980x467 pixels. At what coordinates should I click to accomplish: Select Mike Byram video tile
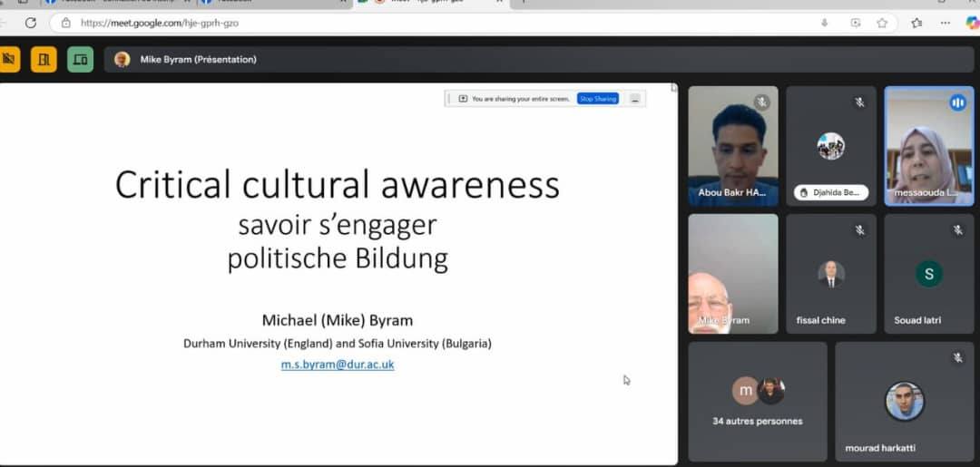733,274
